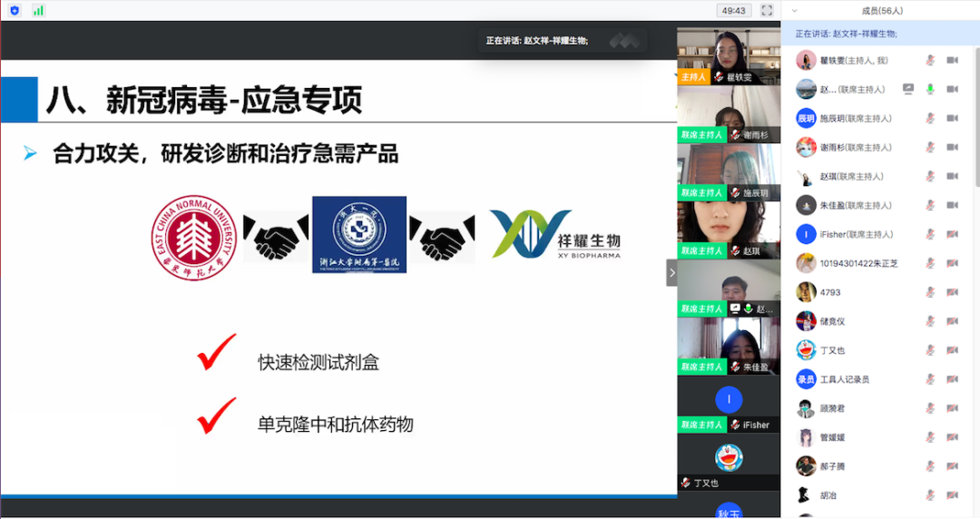Click 谢雨杉 camera icon in list

click(x=952, y=147)
